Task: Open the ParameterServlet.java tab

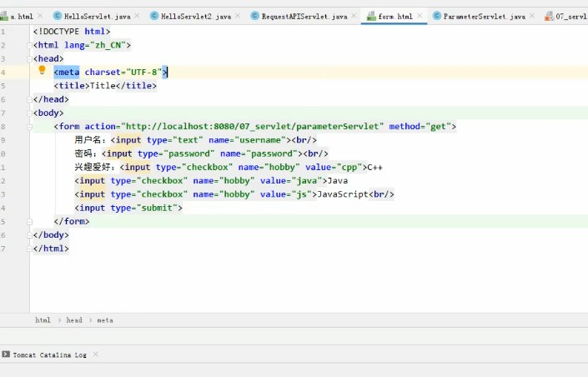Action: (x=484, y=17)
